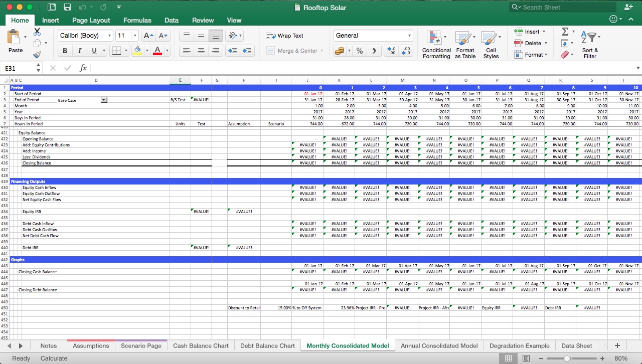The image size is (642, 364).
Task: Click inside the Search Sheet field
Action: [562, 7]
